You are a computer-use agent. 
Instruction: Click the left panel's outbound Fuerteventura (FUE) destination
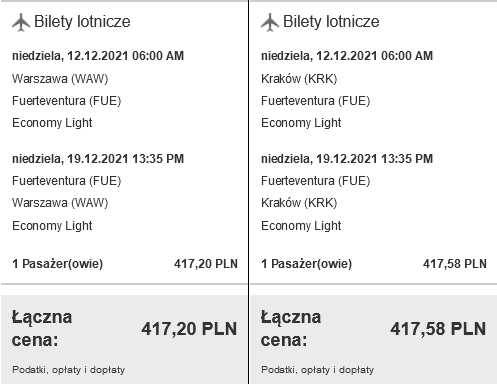pos(66,101)
